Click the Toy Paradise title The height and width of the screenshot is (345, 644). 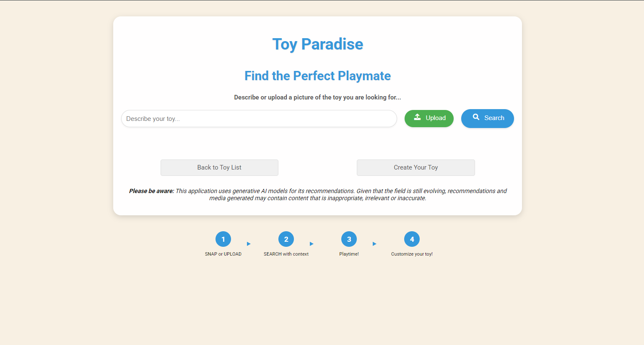317,44
